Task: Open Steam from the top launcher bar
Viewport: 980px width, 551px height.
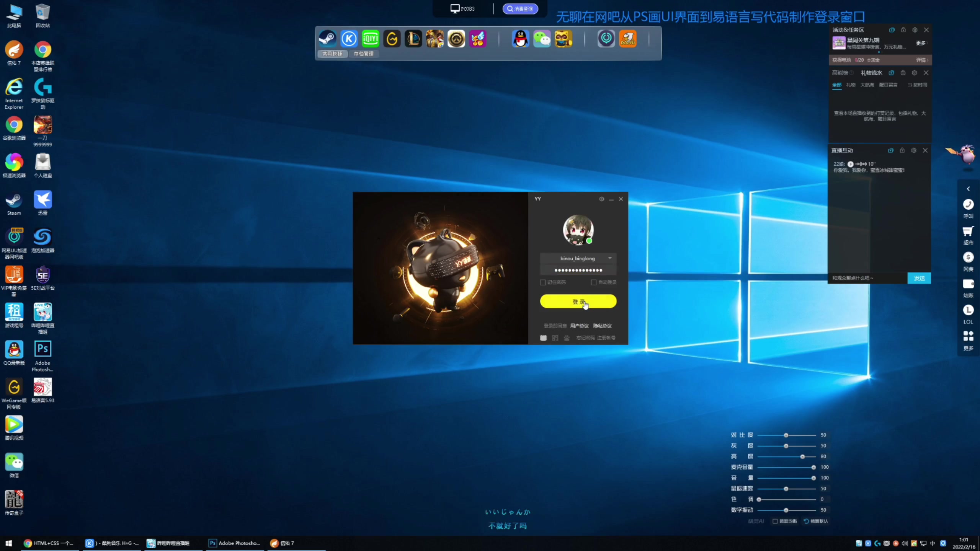Action: pyautogui.click(x=328, y=39)
